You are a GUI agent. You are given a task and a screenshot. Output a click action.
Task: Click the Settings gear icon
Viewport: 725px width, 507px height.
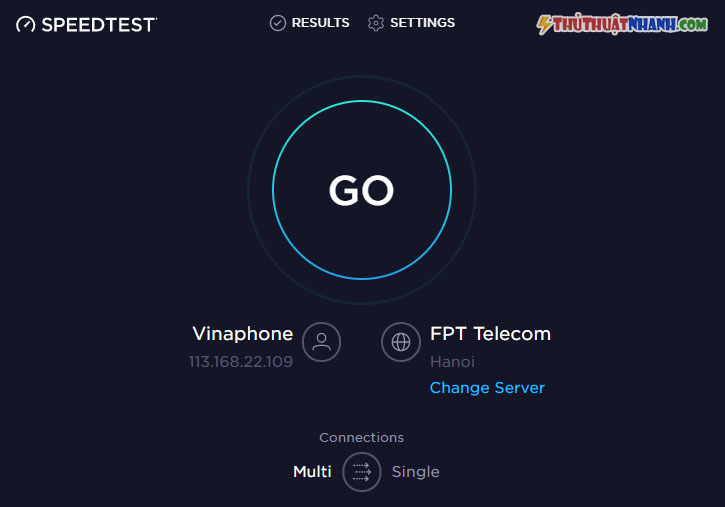[375, 23]
